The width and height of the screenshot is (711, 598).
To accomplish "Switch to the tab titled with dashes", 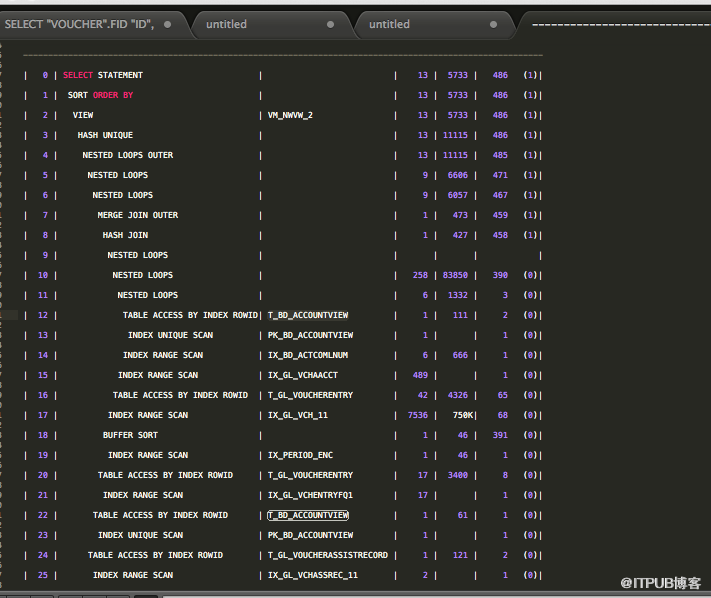I will pyautogui.click(x=620, y=24).
